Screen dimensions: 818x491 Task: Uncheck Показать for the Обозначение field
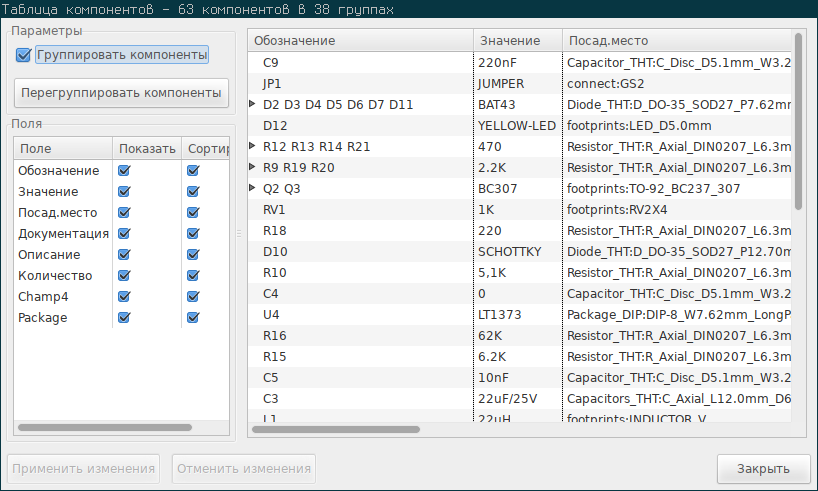pyautogui.click(x=124, y=171)
